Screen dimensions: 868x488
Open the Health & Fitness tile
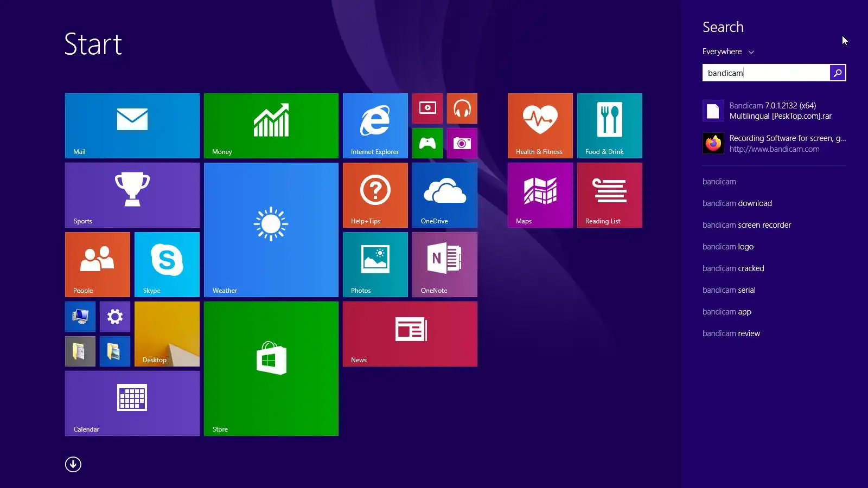(540, 126)
